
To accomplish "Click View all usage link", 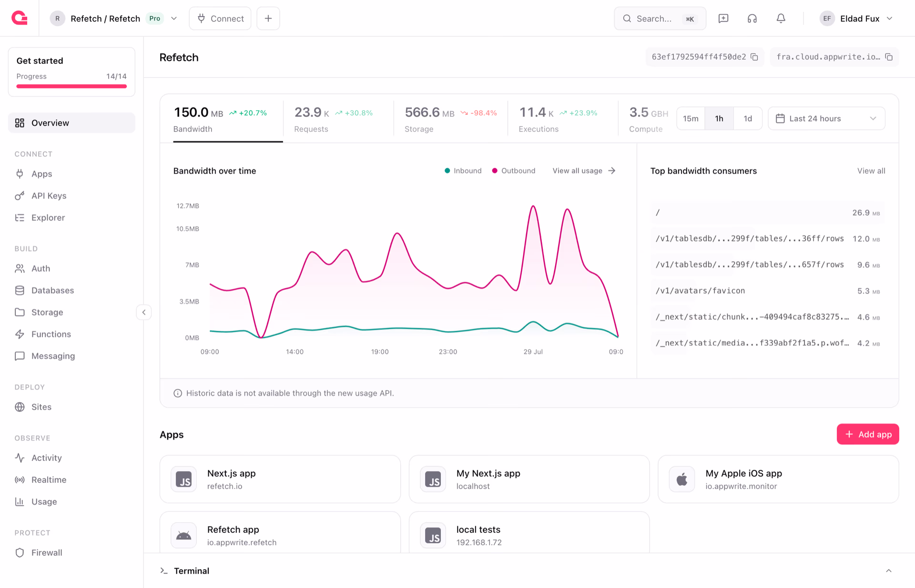I will pyautogui.click(x=584, y=171).
